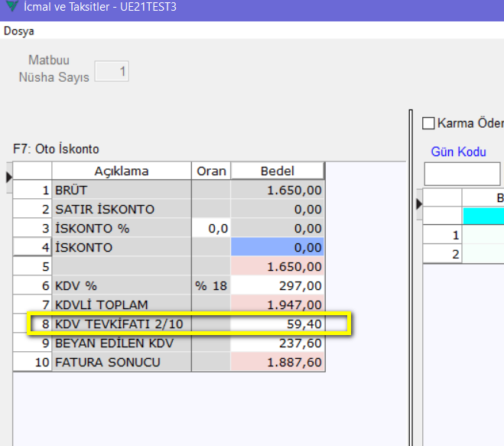Select the BEYAN EDİLEN KDV row label
This screenshot has height=446, width=504.
coord(121,343)
